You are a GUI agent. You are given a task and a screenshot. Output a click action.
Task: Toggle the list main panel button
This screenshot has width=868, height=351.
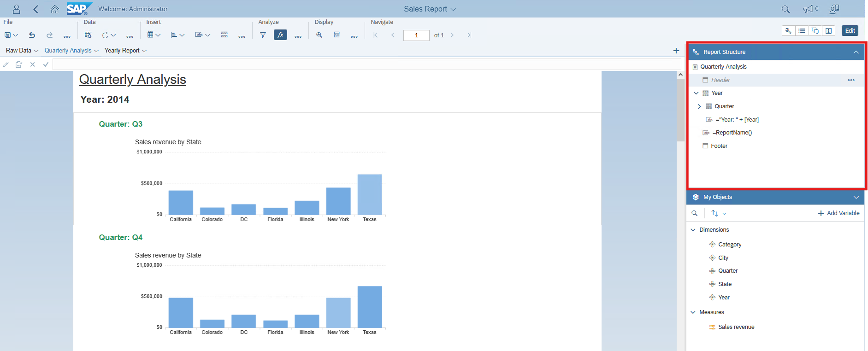(x=802, y=31)
